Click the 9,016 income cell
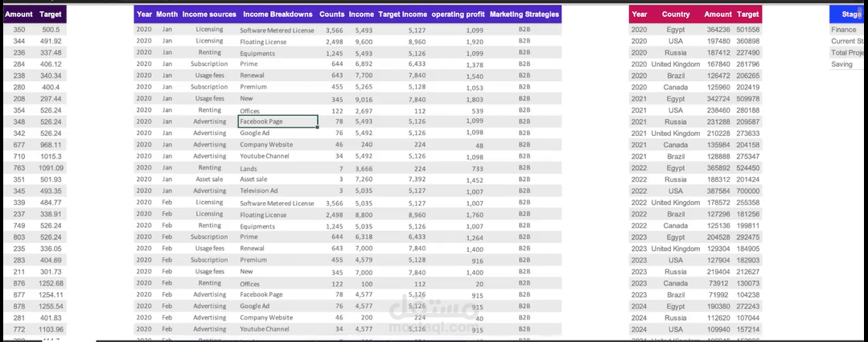Screen dimensions: 868x342 click(364, 99)
